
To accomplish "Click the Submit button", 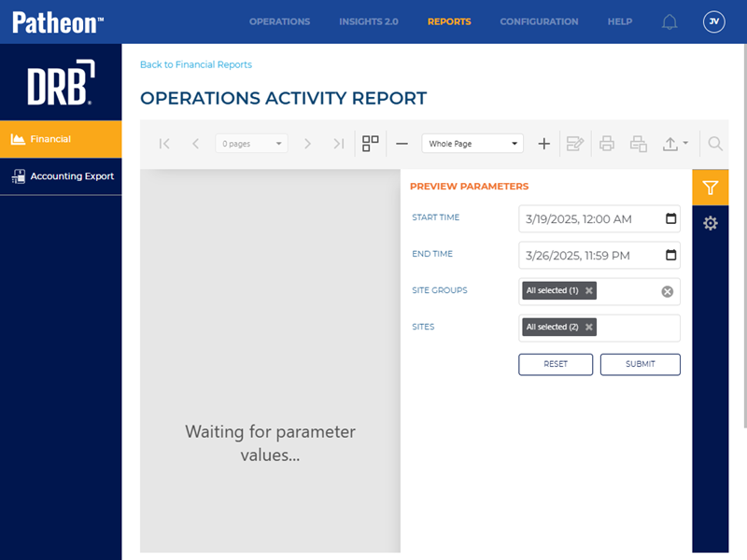I will pos(640,364).
